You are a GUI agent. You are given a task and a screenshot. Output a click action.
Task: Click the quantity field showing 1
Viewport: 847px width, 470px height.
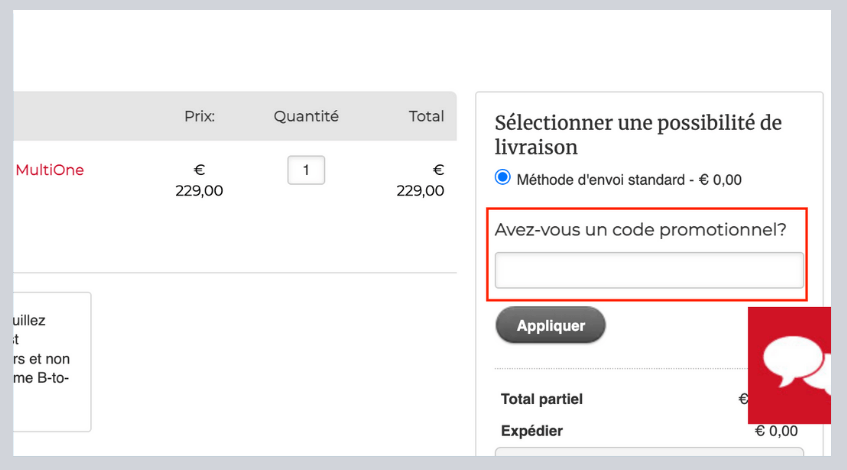[306, 171]
